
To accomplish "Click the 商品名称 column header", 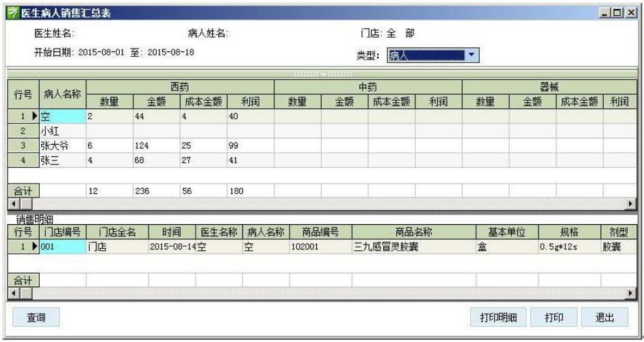I will (414, 232).
